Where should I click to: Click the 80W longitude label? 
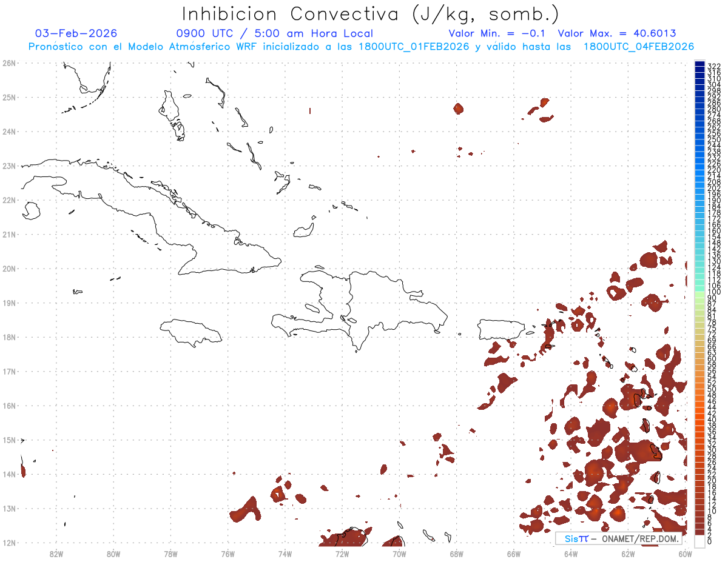[113, 554]
